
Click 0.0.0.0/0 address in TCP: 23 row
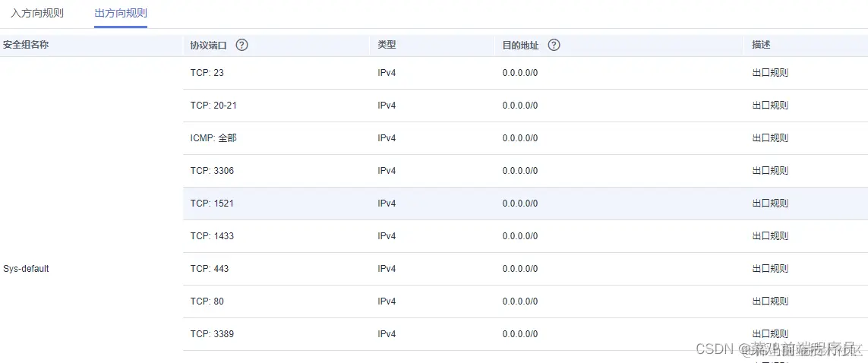520,72
